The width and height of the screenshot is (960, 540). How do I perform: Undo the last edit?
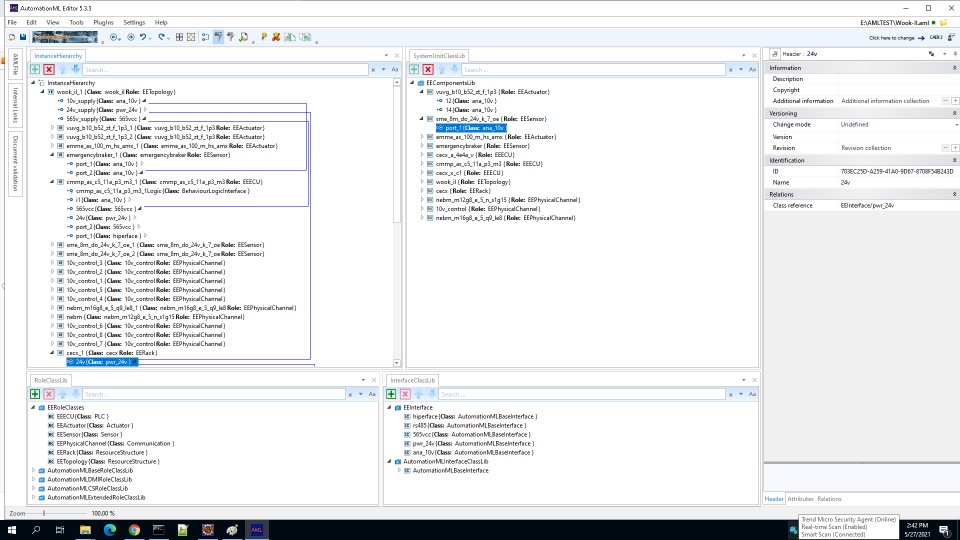click(x=143, y=37)
